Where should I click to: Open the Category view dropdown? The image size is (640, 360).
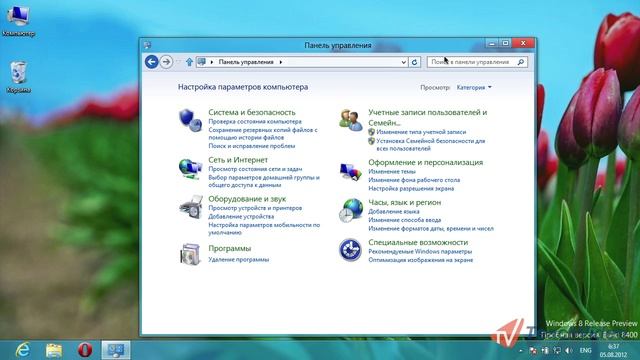coord(474,87)
